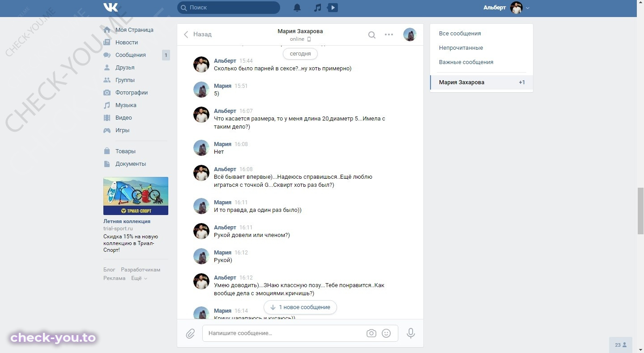Open the video play icon in header

tap(333, 8)
